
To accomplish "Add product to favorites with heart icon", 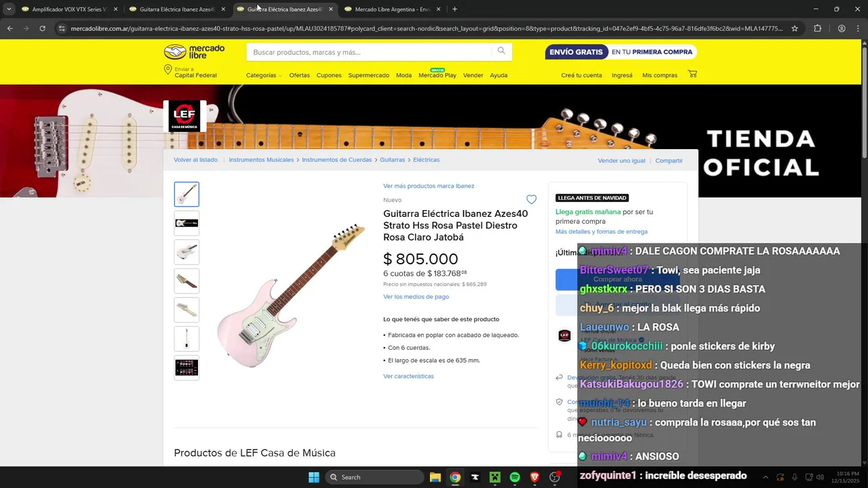I will 532,199.
